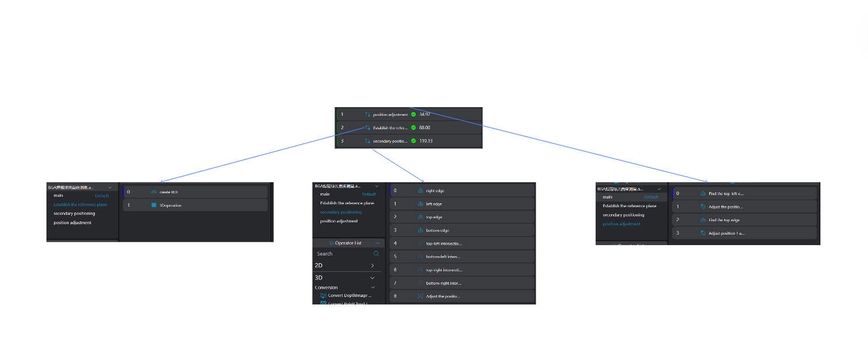Collapse the Operator List panel with minus
The image size is (868, 340).
[x=377, y=243]
